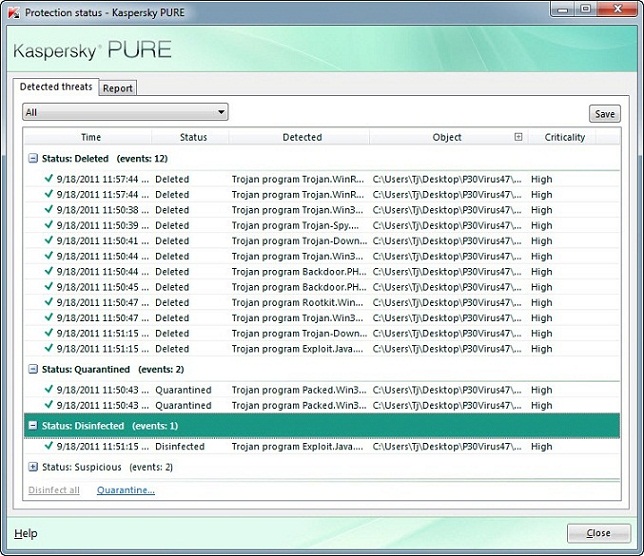Expand the Status: Suspicious group
The height and width of the screenshot is (556, 644).
[x=32, y=466]
